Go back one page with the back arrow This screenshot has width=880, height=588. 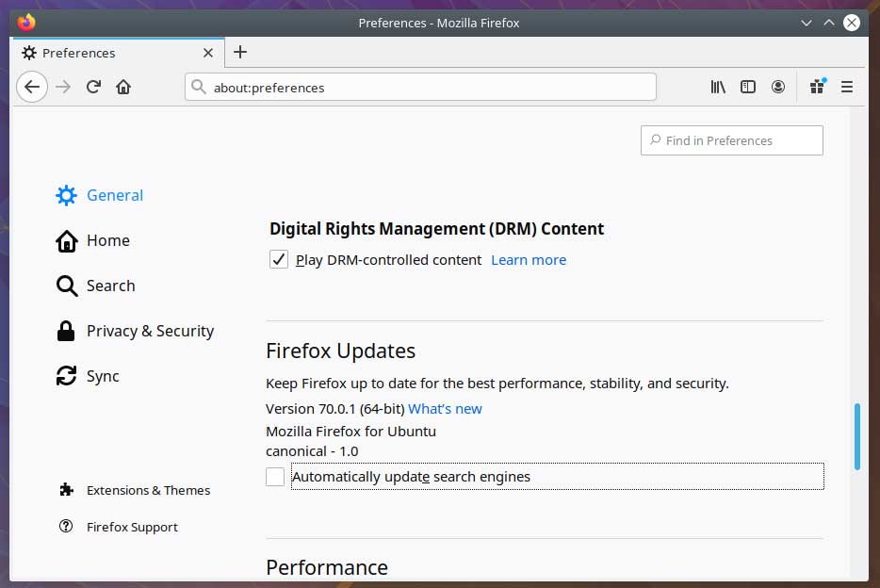[x=32, y=87]
